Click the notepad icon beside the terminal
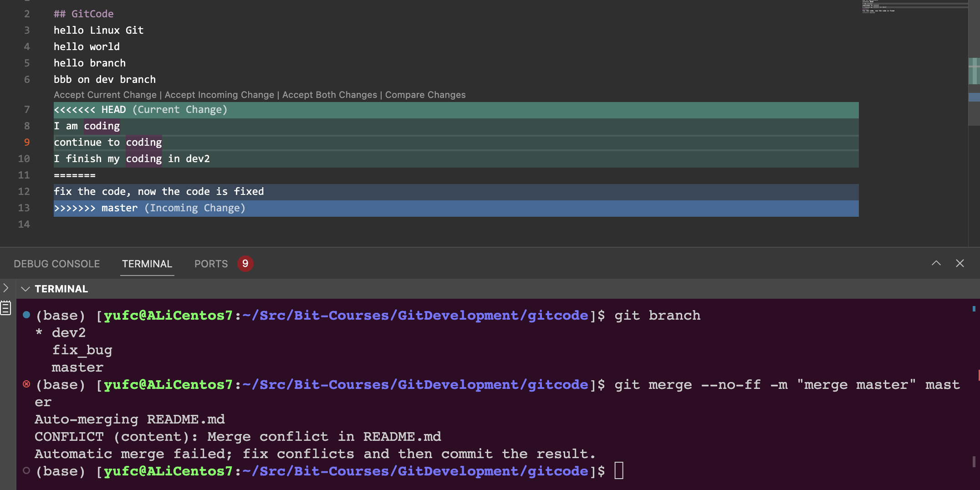This screenshot has height=490, width=980. pyautogui.click(x=6, y=308)
